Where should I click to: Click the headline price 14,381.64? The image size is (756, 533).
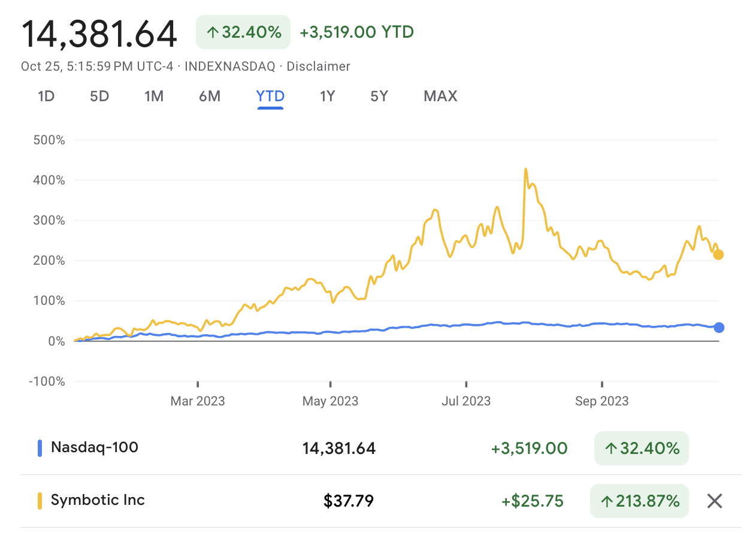coord(99,34)
